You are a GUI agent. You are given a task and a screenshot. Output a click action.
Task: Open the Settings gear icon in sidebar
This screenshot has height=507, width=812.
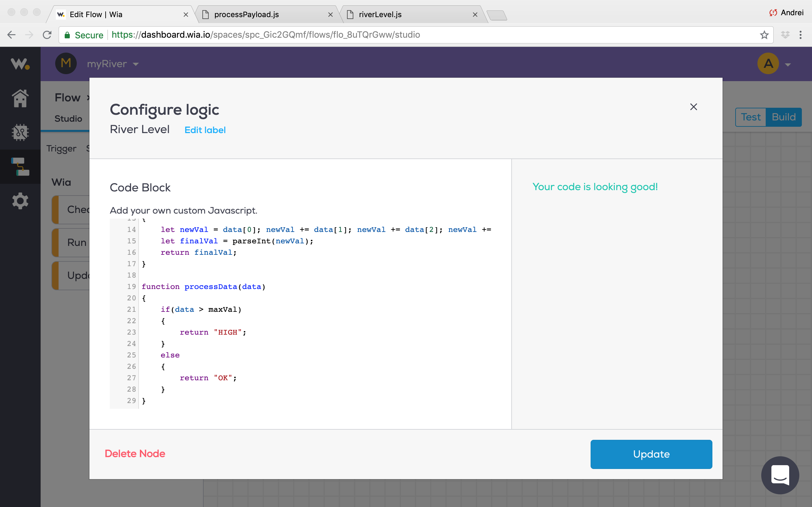pos(20,201)
